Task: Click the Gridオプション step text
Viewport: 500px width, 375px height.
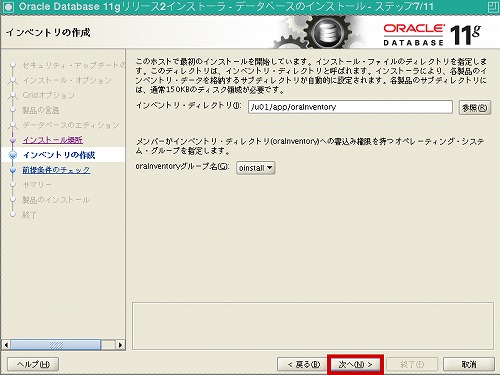Action: pyautogui.click(x=49, y=95)
